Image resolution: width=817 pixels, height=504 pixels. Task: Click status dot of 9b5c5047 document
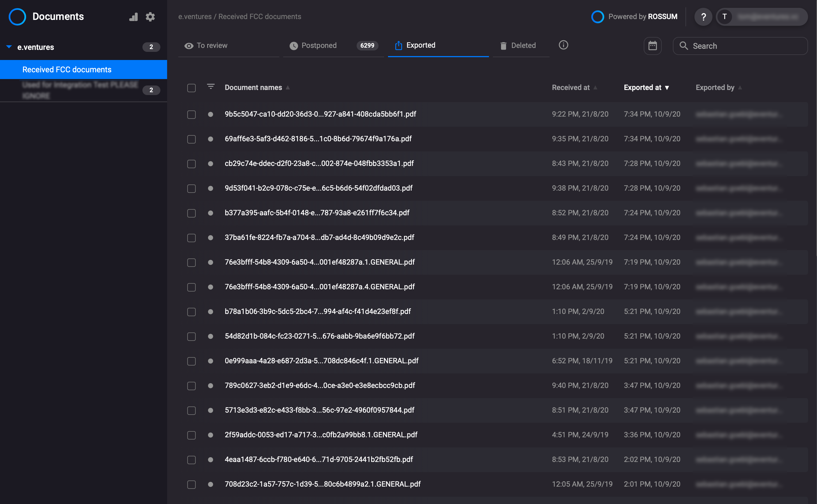(x=210, y=114)
